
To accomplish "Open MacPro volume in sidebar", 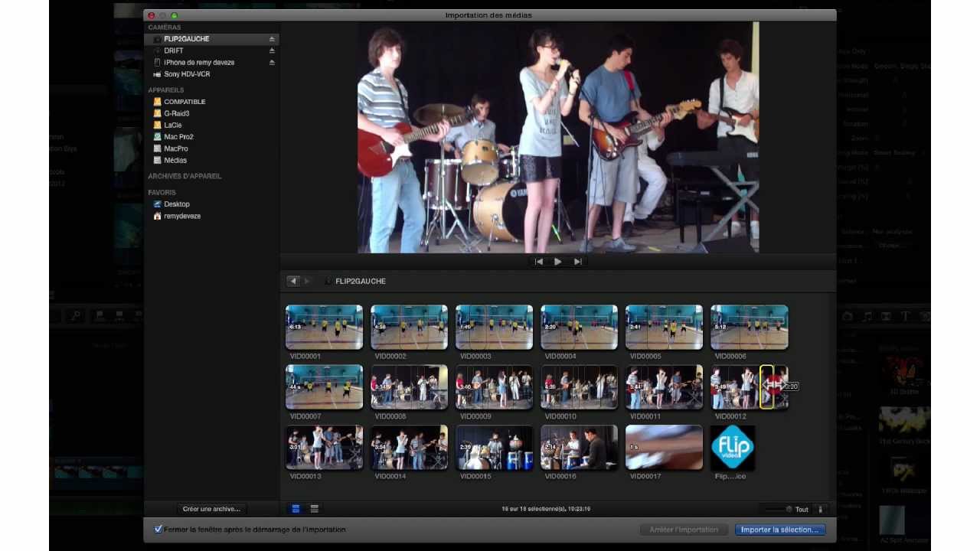I will pos(175,148).
